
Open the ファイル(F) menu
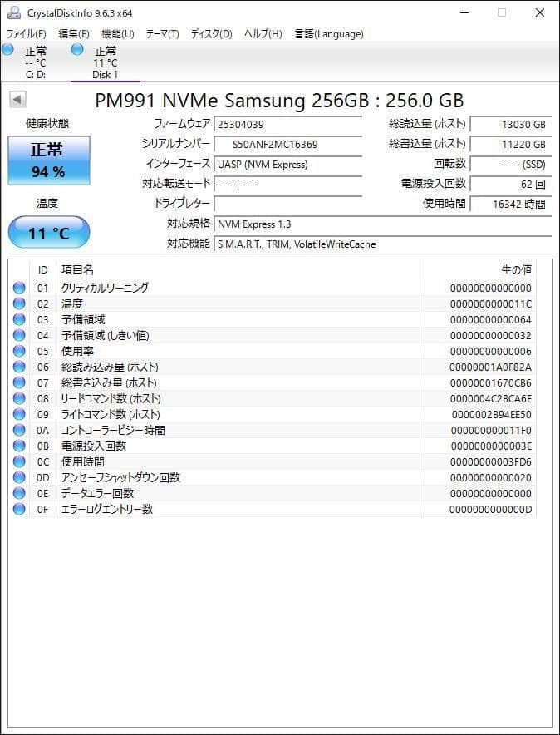(x=27, y=34)
